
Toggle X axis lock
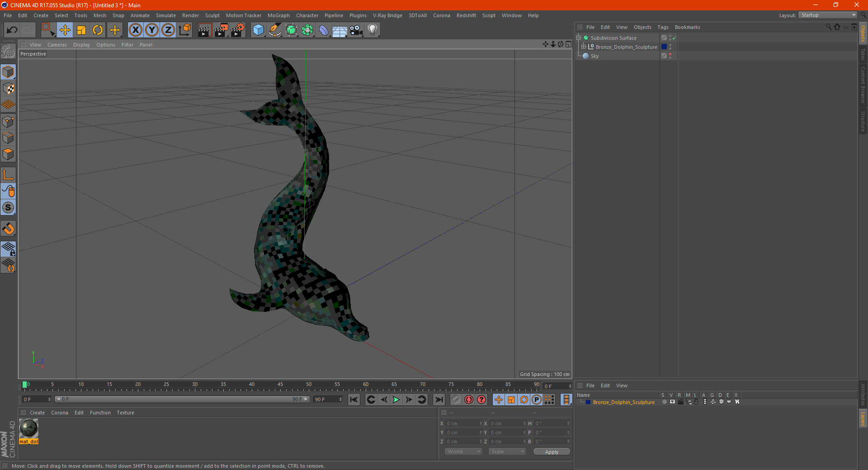point(135,30)
